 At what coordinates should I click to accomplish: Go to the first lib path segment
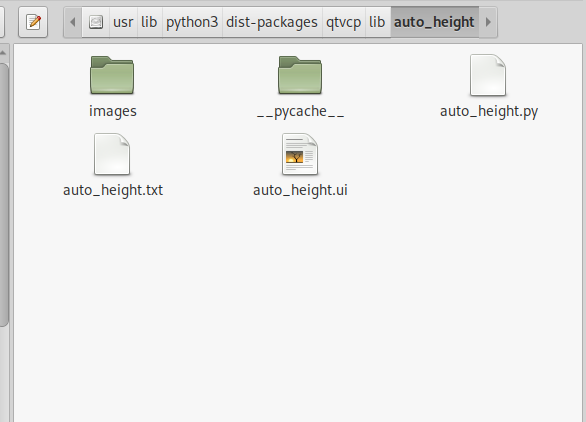pos(149,22)
